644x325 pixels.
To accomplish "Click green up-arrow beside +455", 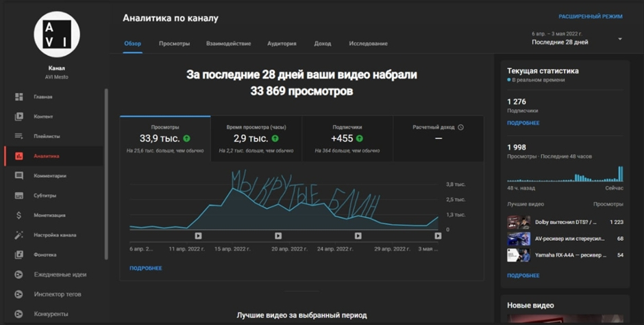I will pyautogui.click(x=360, y=139).
